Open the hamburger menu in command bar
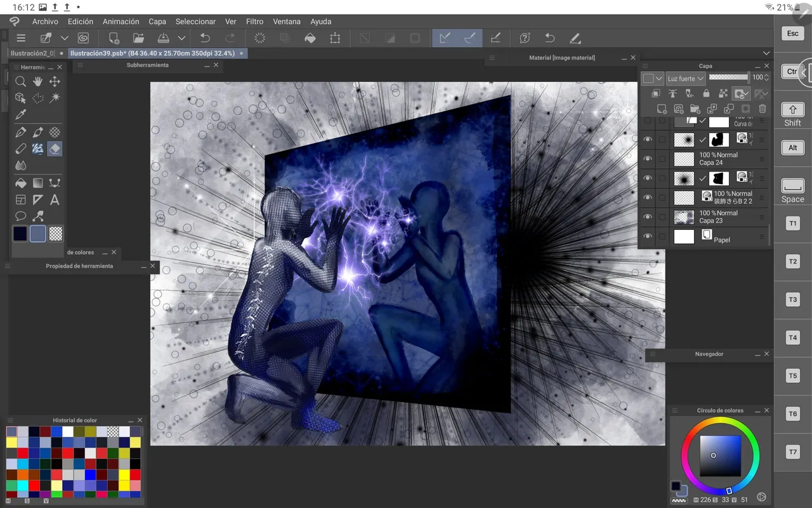 [x=21, y=38]
